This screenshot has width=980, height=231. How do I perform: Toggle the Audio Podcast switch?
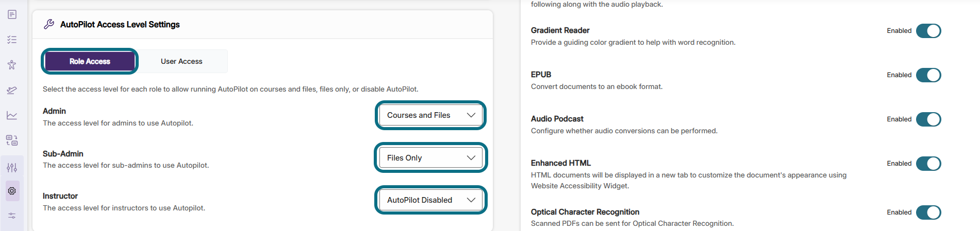928,119
